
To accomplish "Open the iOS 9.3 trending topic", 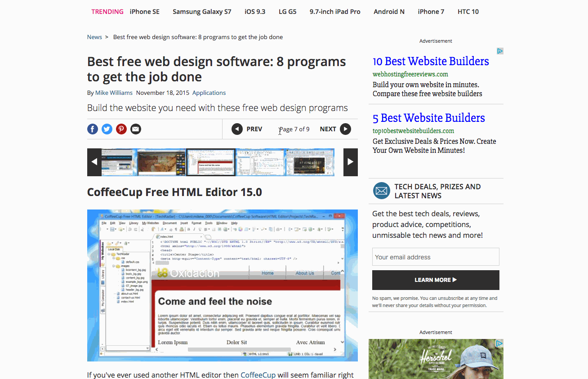I will point(255,12).
